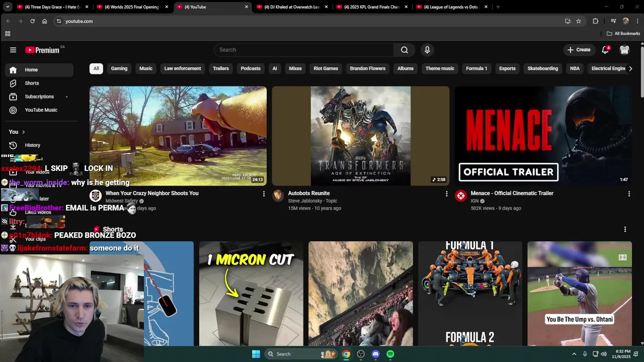Click the YouTube search input field
This screenshot has width=644, height=362.
pyautogui.click(x=304, y=50)
